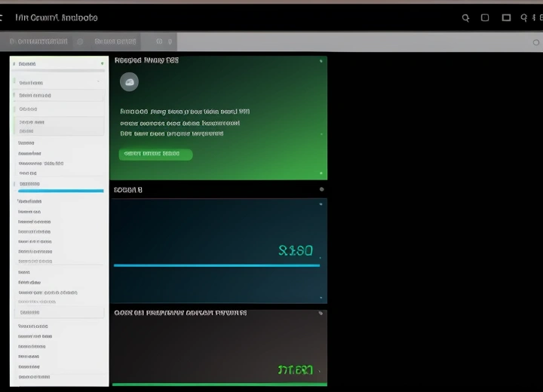Image resolution: width=543 pixels, height=392 pixels.
Task: Click the small square icon beside the search magnifier
Action: pyautogui.click(x=485, y=17)
